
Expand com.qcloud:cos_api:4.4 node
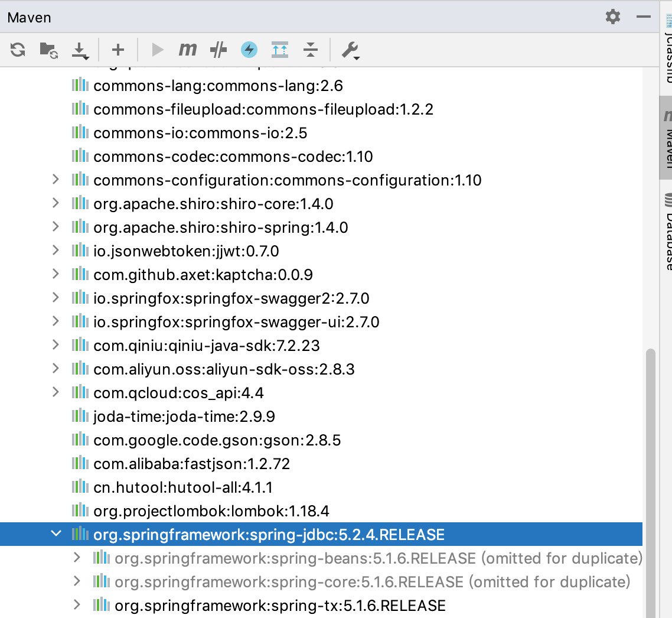56,392
